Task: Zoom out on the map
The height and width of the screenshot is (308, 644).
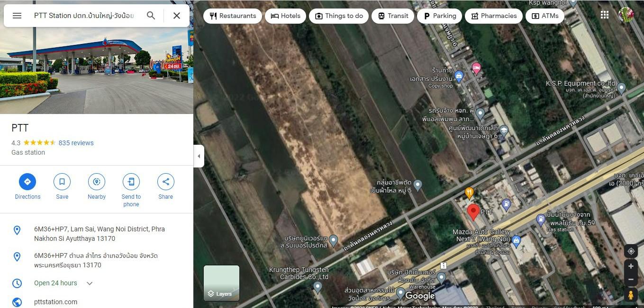Action: (x=631, y=280)
